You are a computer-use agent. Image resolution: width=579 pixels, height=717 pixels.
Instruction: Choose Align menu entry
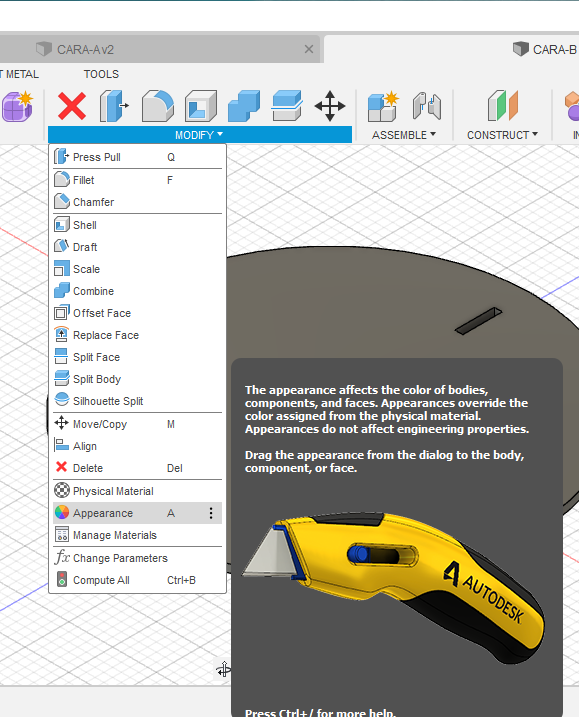tap(137, 446)
